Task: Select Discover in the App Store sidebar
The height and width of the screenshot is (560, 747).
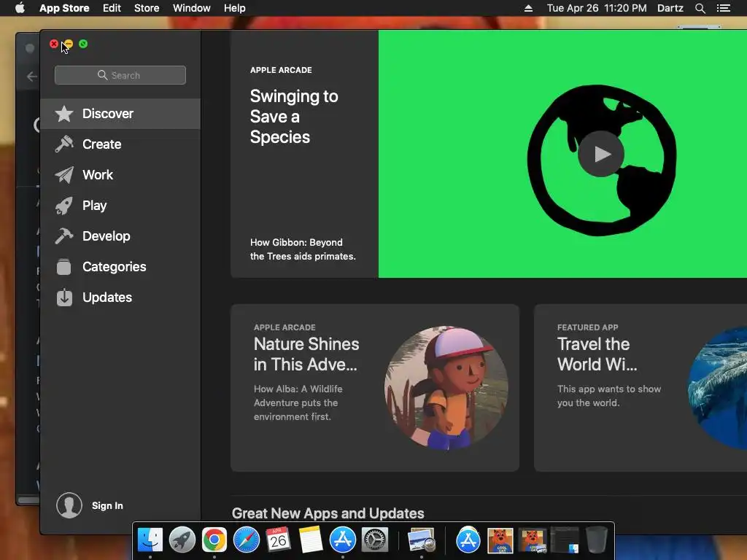Action: point(120,114)
